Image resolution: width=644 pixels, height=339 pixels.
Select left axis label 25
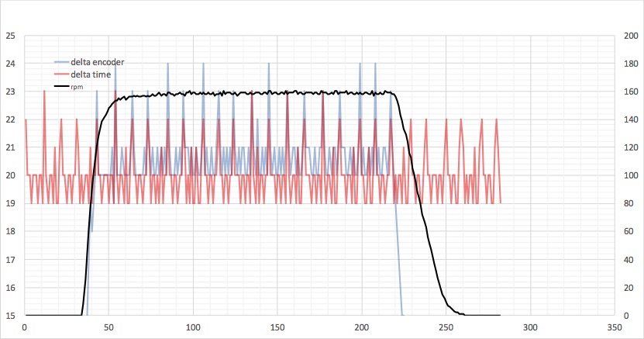(10, 36)
